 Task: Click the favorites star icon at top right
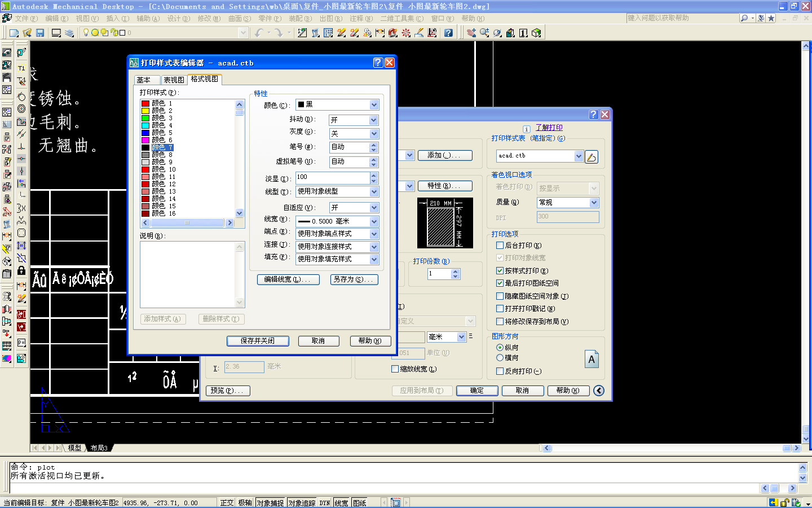[771, 18]
